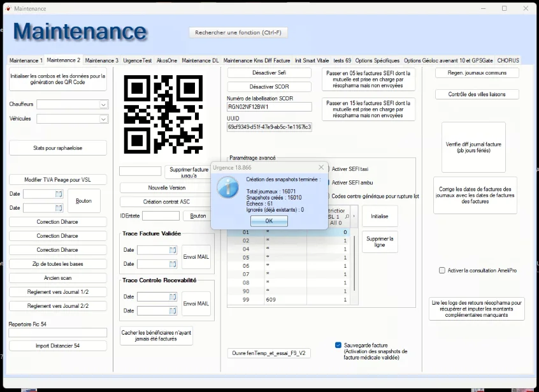Open calendar picker of second Trace Facture Validée date
The height and width of the screenshot is (392, 539).
tap(173, 264)
